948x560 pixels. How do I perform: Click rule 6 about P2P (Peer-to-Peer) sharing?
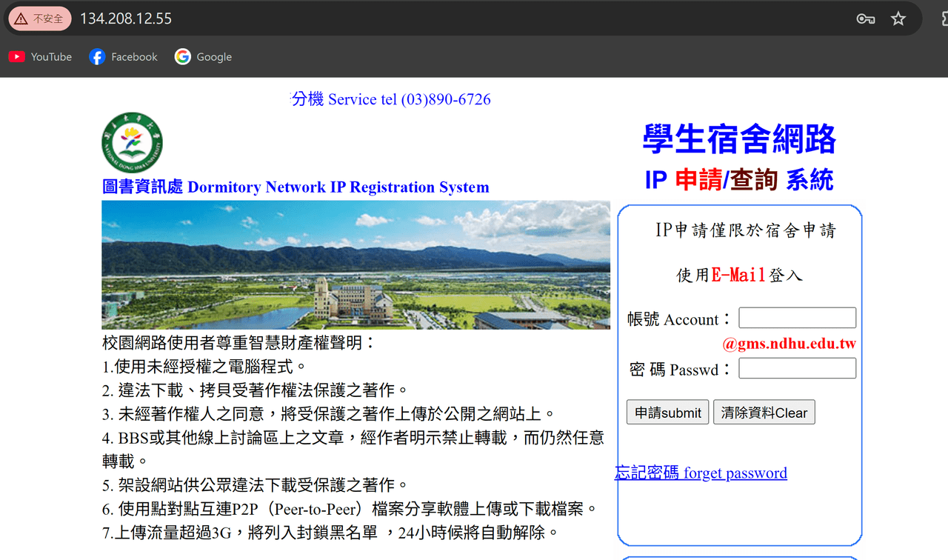[350, 509]
